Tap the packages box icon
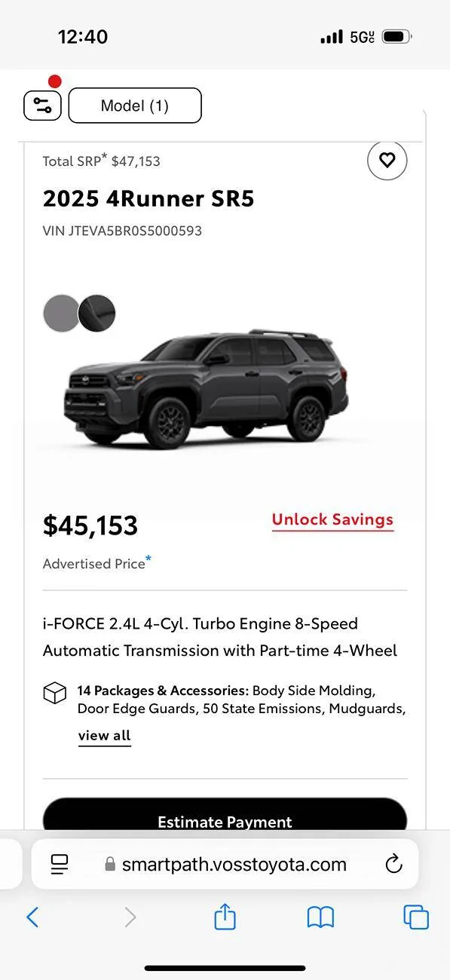The width and height of the screenshot is (450, 980). [54, 693]
